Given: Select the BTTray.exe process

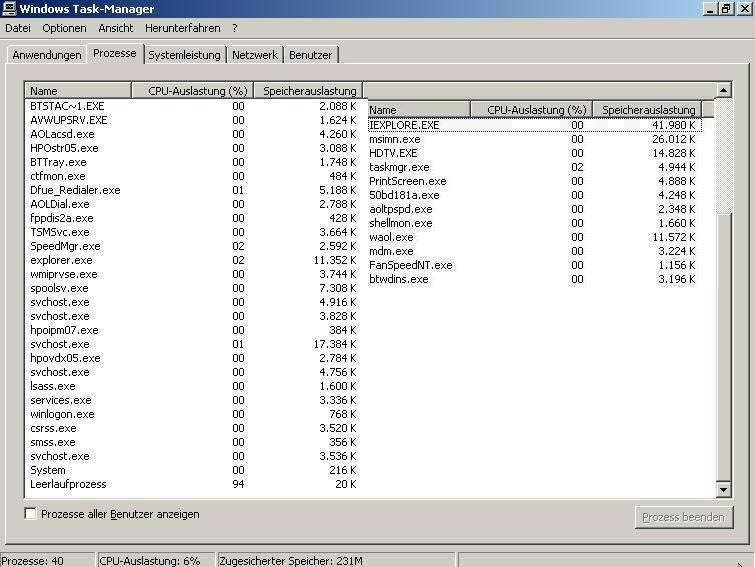Looking at the screenshot, I should (x=193, y=162).
